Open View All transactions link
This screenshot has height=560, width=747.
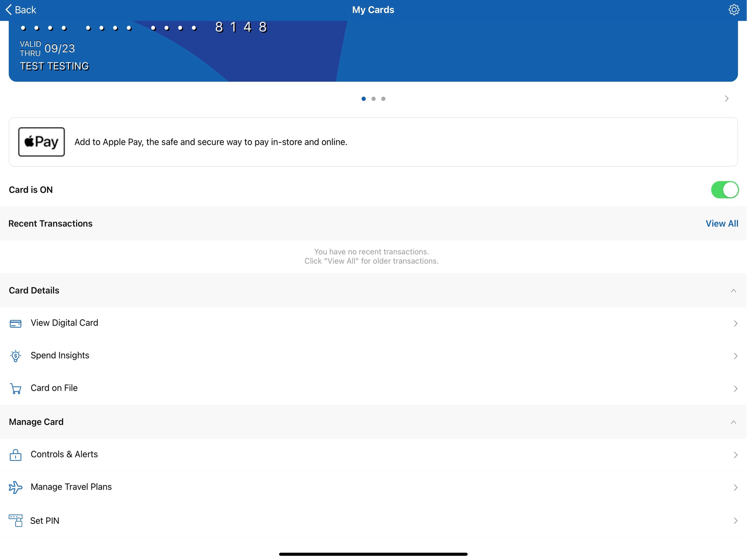[x=722, y=223]
